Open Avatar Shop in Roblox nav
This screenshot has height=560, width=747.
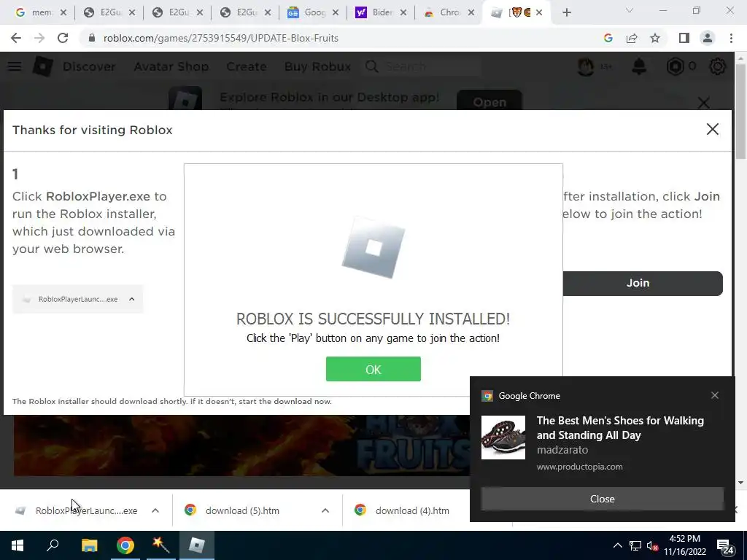click(x=171, y=66)
